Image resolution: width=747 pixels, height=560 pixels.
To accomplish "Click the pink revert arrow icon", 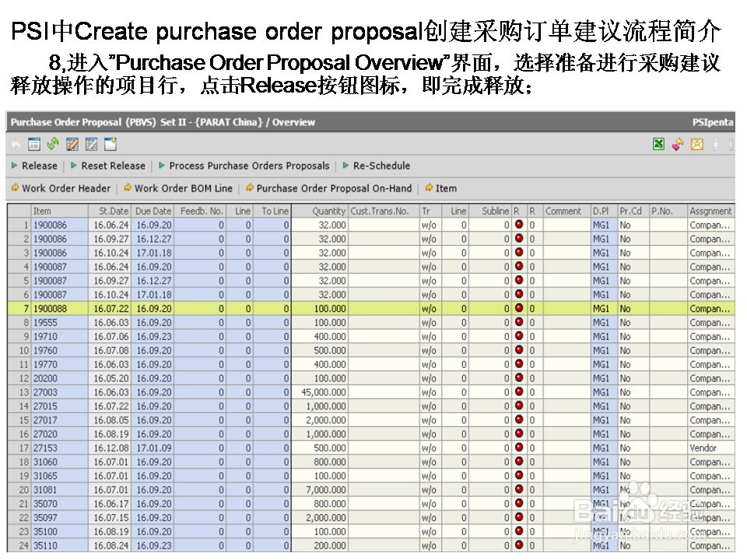I will [676, 144].
